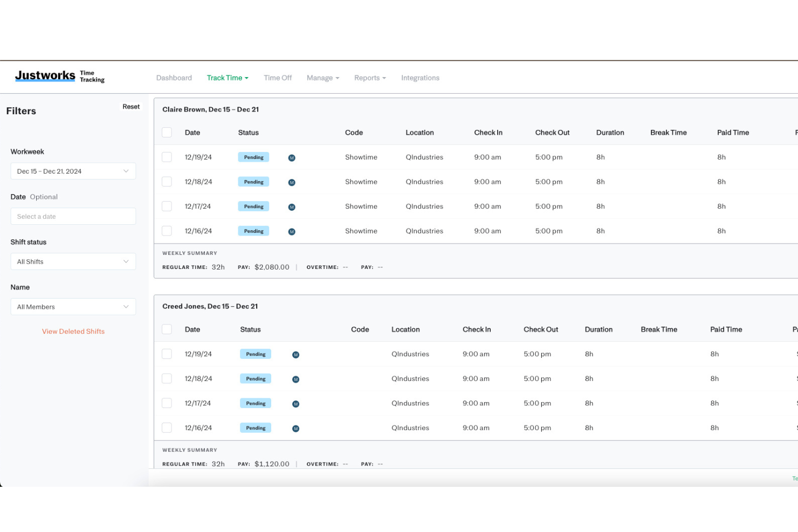Click the manual entry badge on Claire's 12/18/24 shift
This screenshot has width=798, height=532.
click(x=292, y=182)
